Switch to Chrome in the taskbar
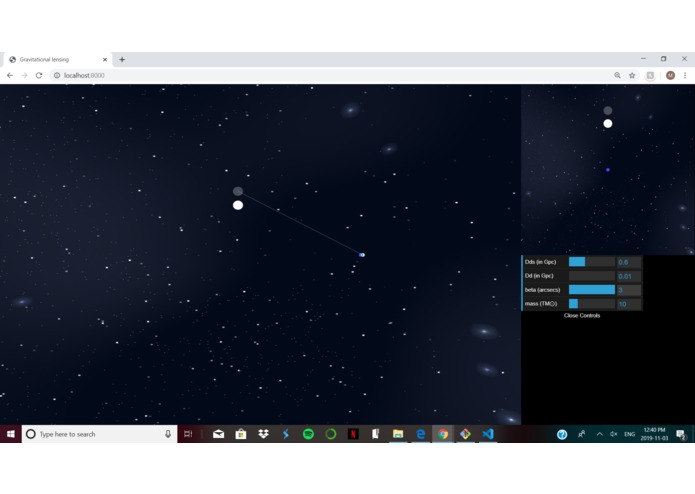 pyautogui.click(x=443, y=434)
